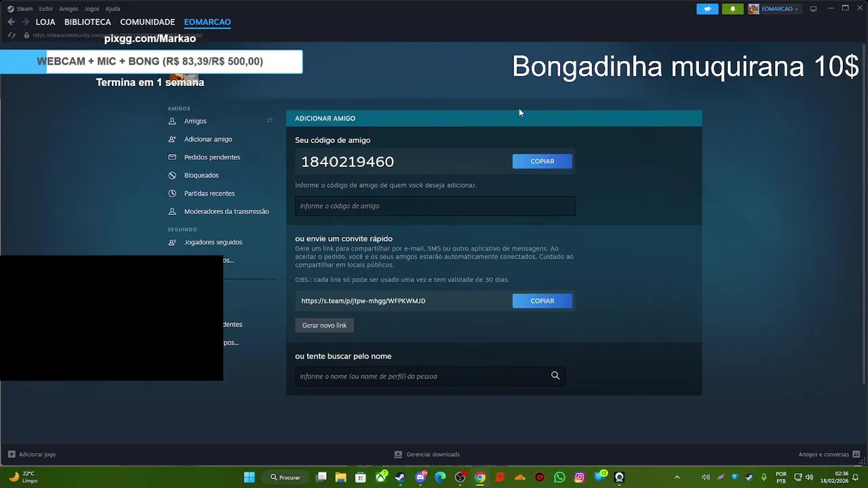
Task: Reload the page with the refresh icon
Action: coord(12,35)
